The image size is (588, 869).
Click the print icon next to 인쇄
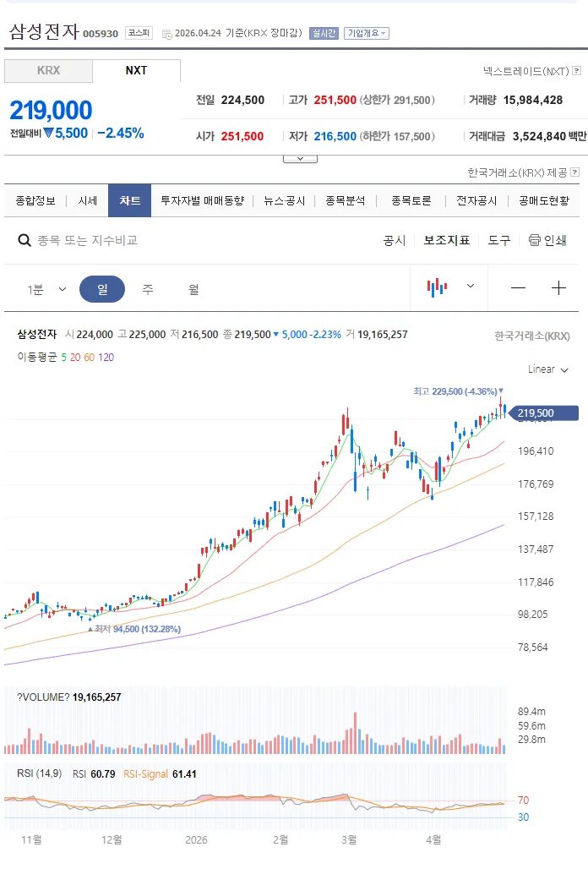click(x=534, y=240)
